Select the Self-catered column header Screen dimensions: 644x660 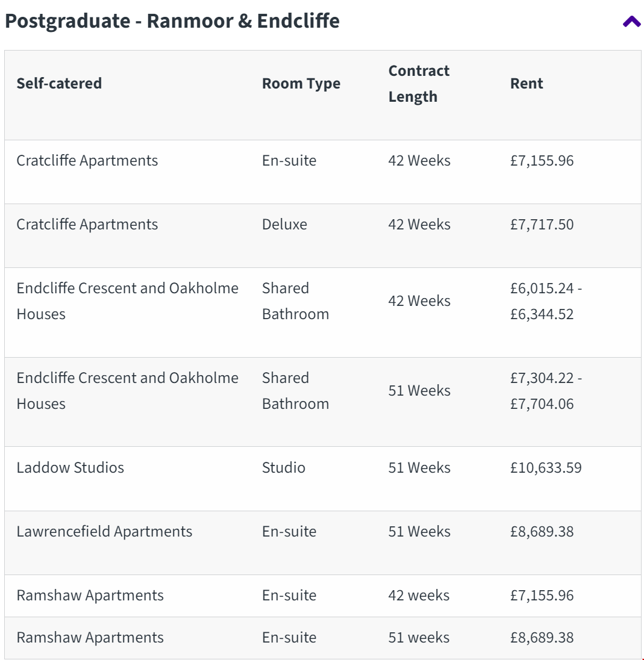point(59,83)
